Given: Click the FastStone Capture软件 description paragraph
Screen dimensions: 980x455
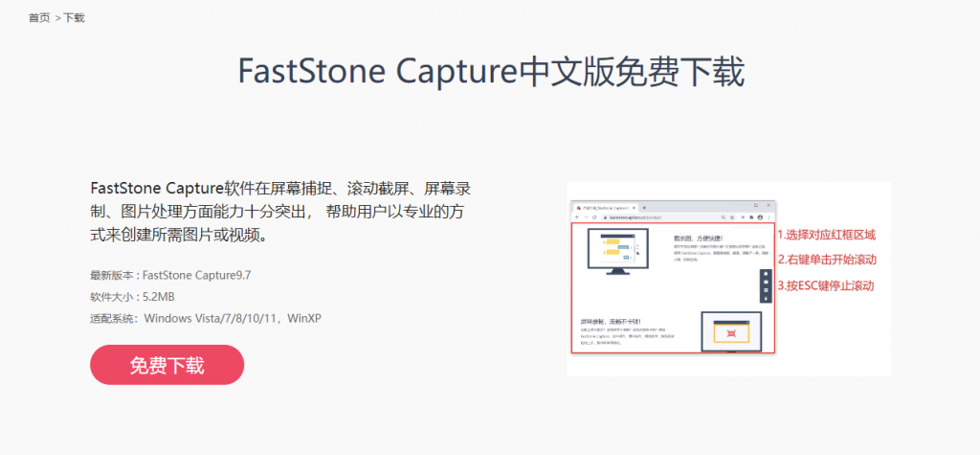Looking at the screenshot, I should [x=280, y=212].
